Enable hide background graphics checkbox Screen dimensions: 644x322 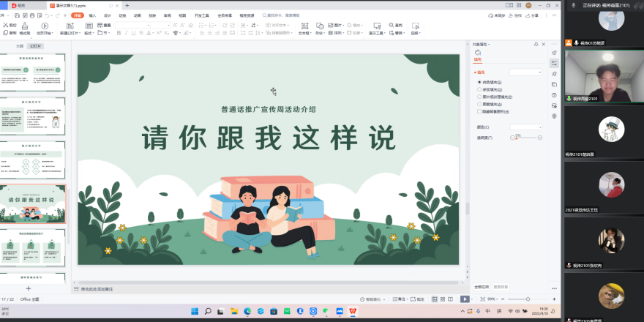tap(479, 112)
